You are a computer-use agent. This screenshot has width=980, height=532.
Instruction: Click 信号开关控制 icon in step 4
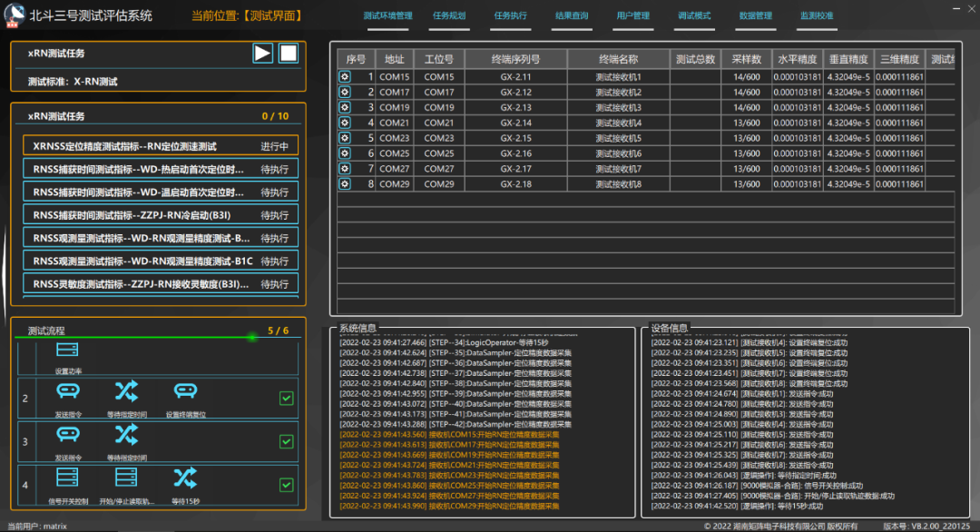click(67, 478)
